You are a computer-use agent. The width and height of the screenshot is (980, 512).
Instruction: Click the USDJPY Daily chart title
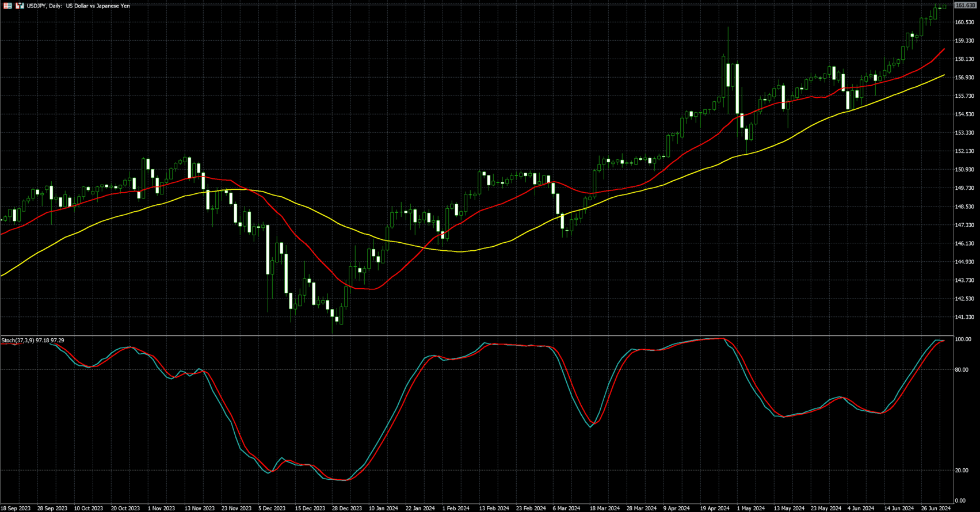click(x=78, y=6)
